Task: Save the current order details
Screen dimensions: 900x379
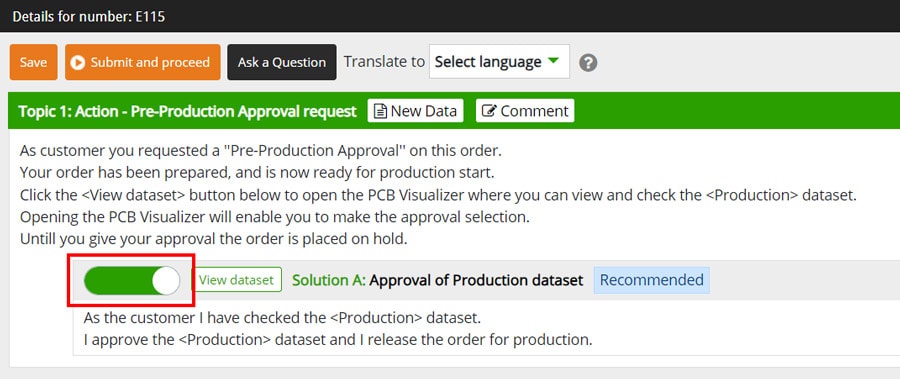Action: (x=33, y=62)
